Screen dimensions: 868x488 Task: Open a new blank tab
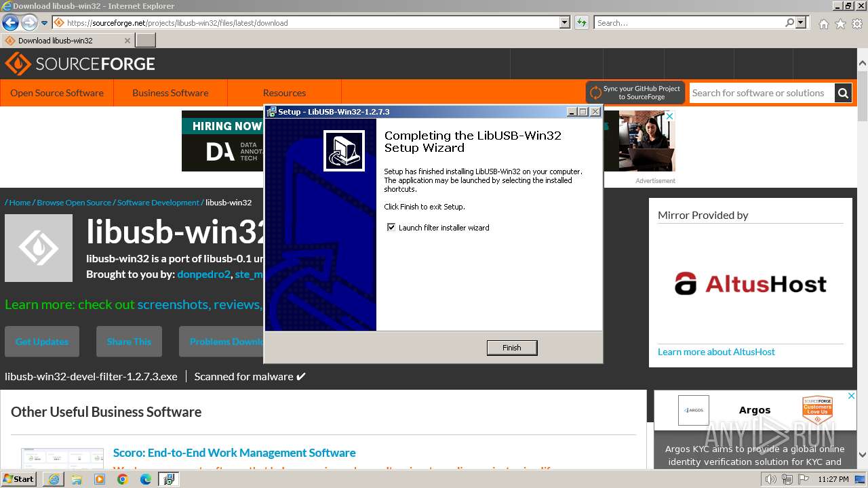(146, 41)
